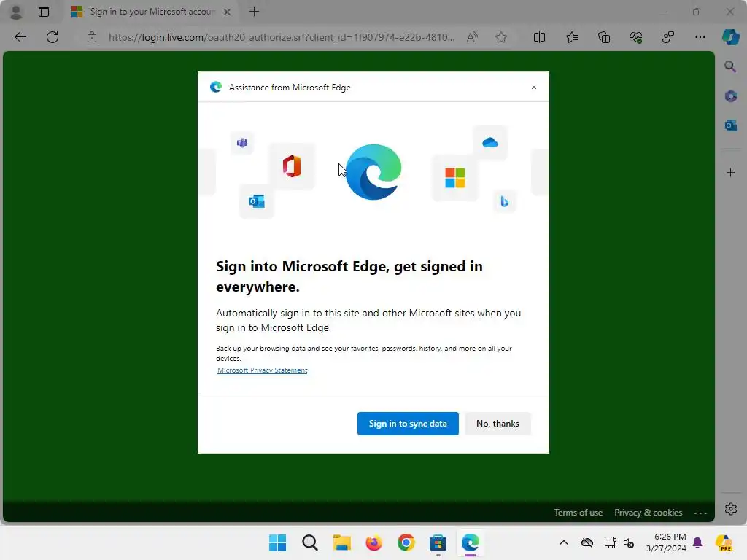Image resolution: width=747 pixels, height=560 pixels.
Task: Click Sign in to sync data button
Action: click(408, 424)
